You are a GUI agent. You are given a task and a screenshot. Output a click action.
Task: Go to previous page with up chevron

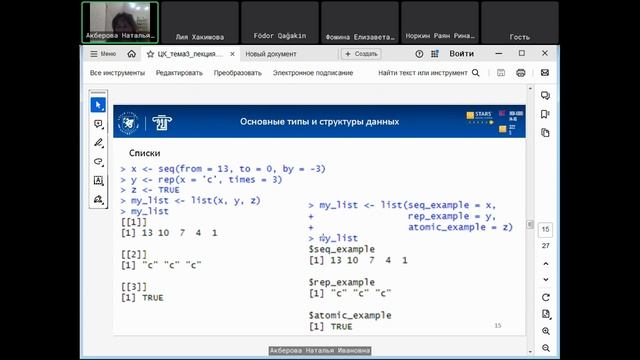pos(546,264)
